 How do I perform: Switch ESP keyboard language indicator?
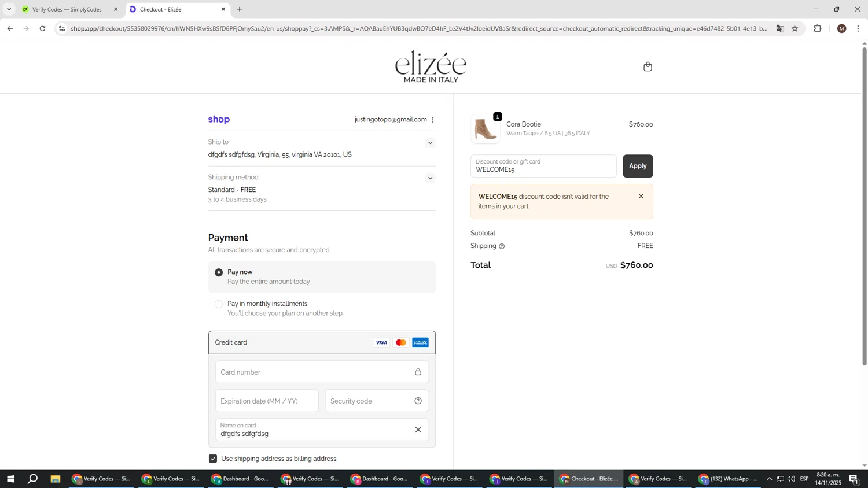point(804,479)
